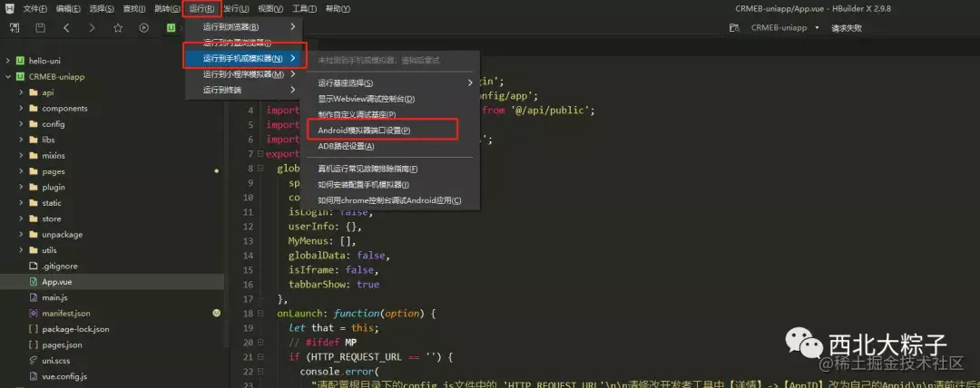Click the run play toolbar icon
980x388 pixels.
pyautogui.click(x=143, y=28)
